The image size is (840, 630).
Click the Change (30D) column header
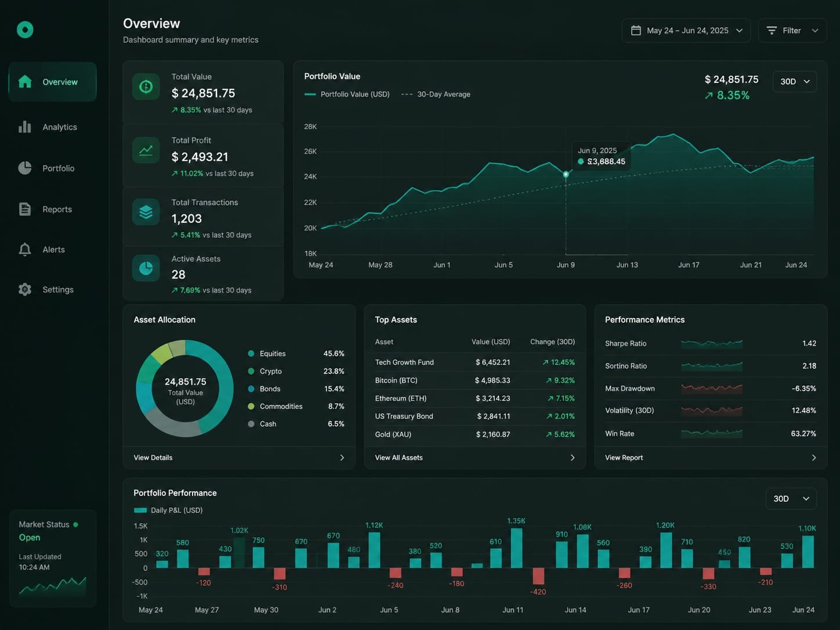(552, 342)
